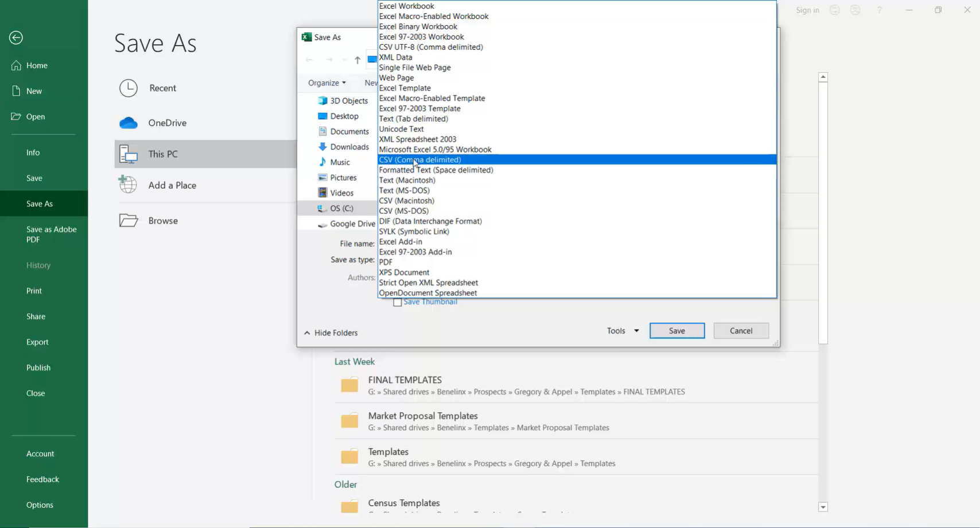Click the Videos film icon
The image size is (980, 528).
click(x=322, y=193)
